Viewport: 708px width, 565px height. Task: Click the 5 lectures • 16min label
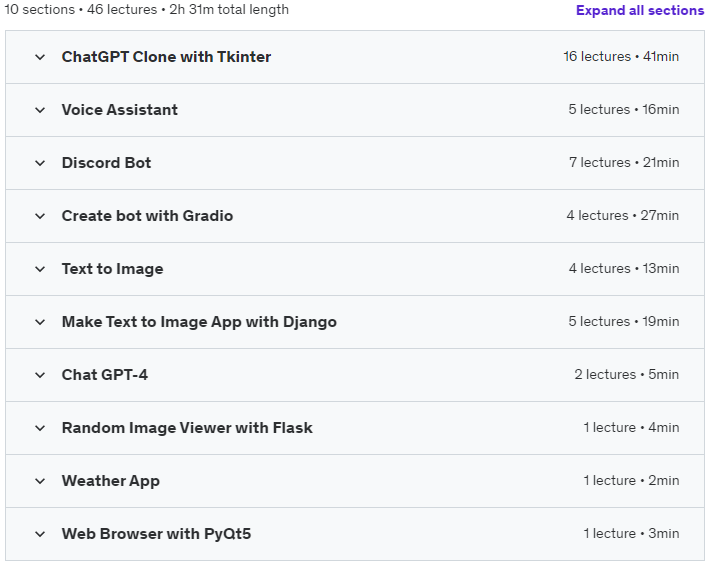(x=624, y=109)
